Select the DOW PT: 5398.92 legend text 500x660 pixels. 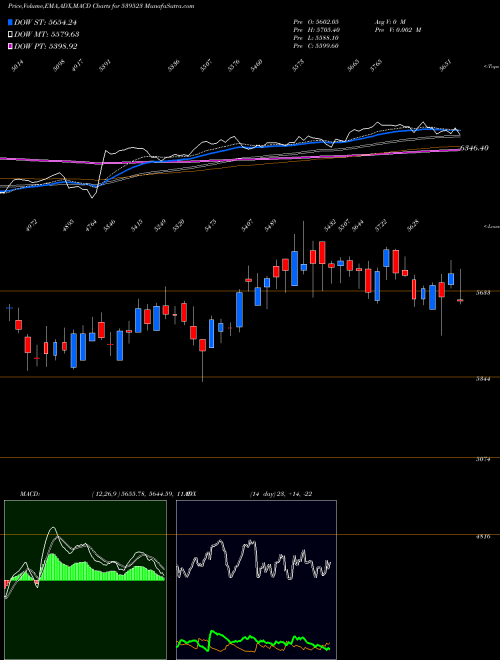click(x=45, y=46)
